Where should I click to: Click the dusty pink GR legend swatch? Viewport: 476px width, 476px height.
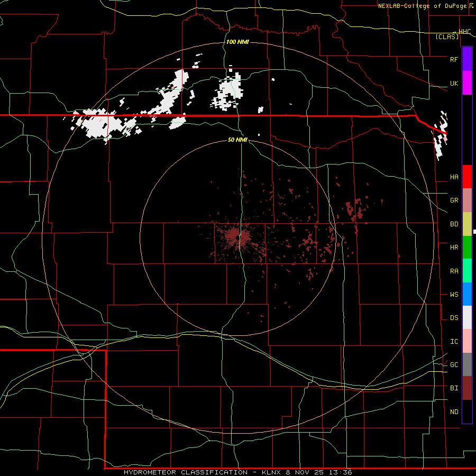467,200
